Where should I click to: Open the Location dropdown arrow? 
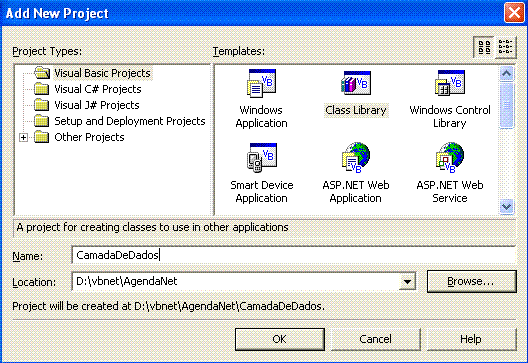(x=407, y=282)
